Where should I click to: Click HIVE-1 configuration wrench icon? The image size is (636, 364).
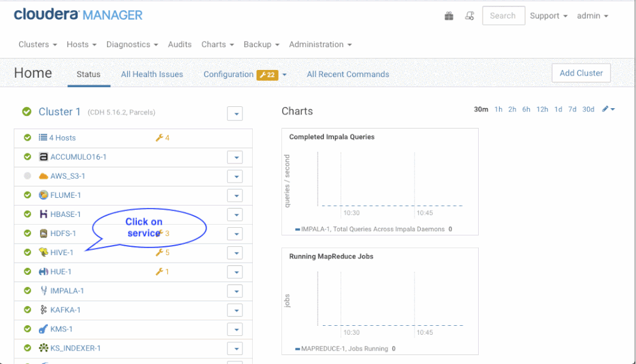[x=159, y=253]
